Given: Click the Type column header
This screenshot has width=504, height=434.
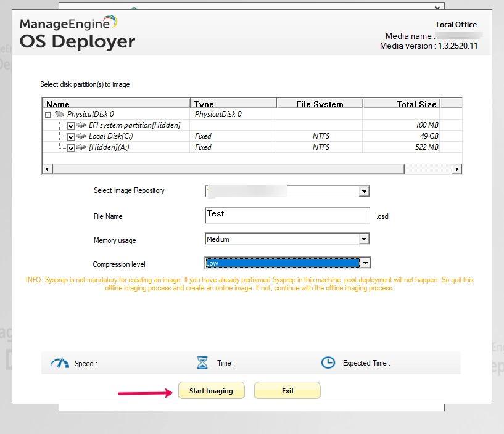Looking at the screenshot, I should pos(233,104).
